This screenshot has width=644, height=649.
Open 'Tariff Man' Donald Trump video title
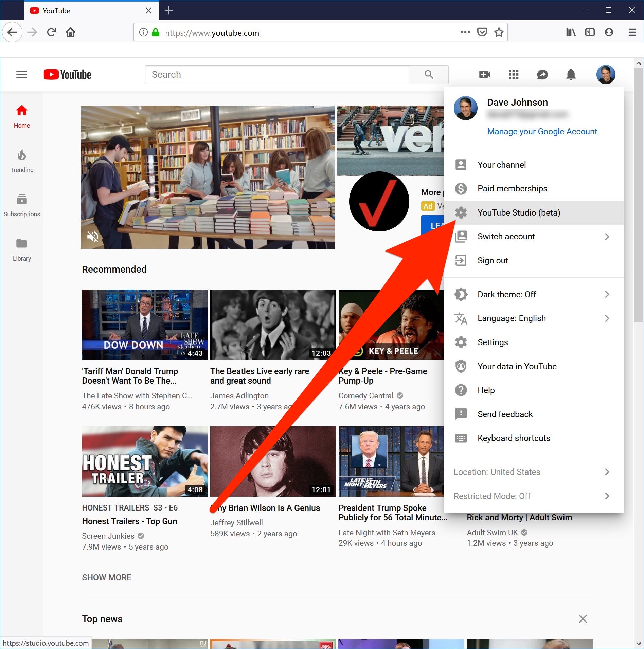coord(130,376)
